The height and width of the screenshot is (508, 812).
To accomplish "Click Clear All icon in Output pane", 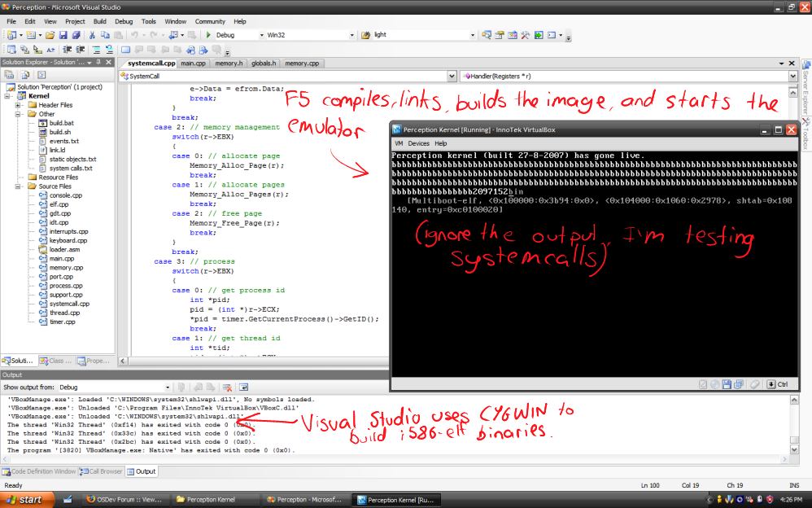I will coord(226,388).
